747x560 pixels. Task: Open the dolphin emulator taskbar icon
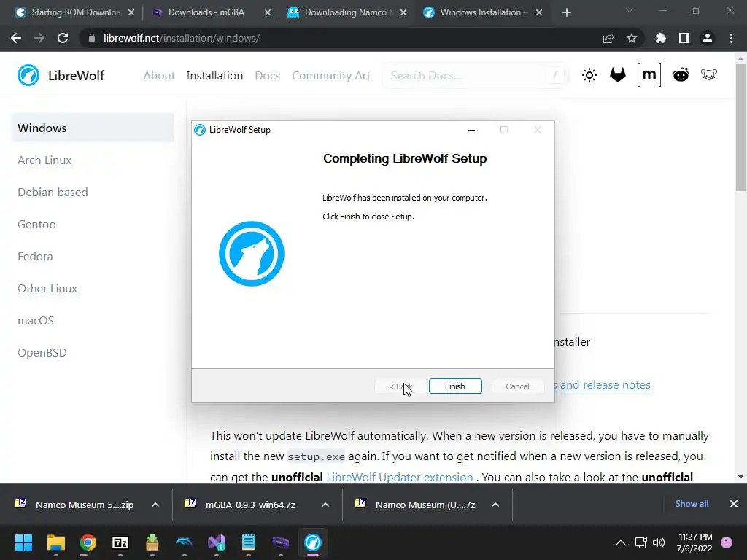[x=185, y=542]
